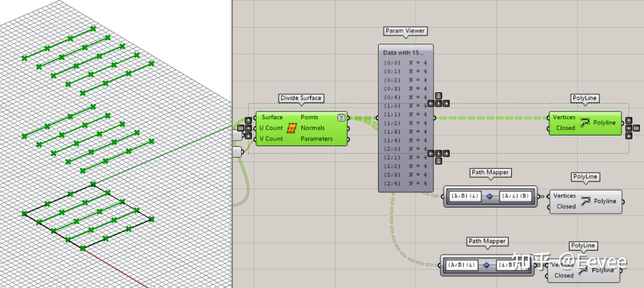Click the flag icon next to Points output
This screenshot has width=644, height=288.
[341, 117]
